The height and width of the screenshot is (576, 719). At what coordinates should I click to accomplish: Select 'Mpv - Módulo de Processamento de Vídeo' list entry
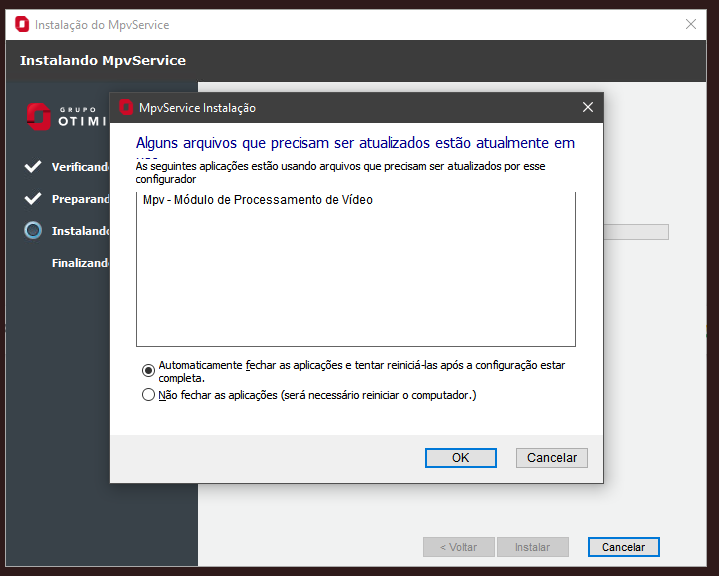click(258, 199)
